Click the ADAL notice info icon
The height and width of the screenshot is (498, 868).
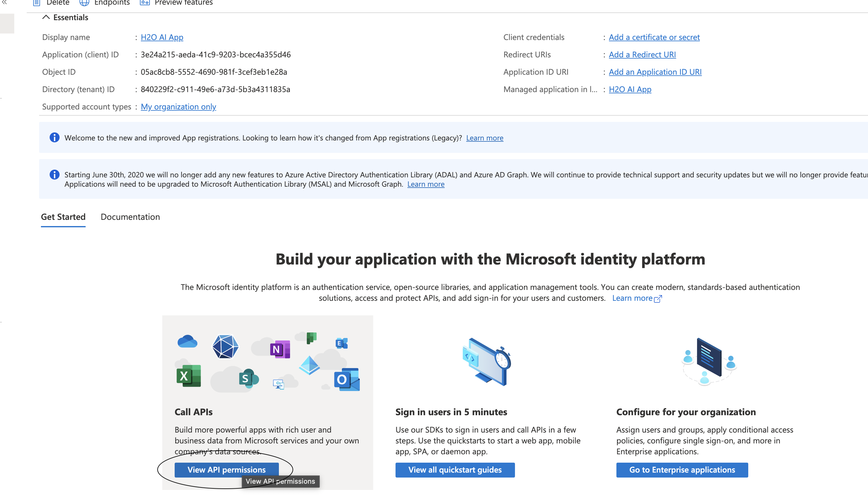coord(54,175)
